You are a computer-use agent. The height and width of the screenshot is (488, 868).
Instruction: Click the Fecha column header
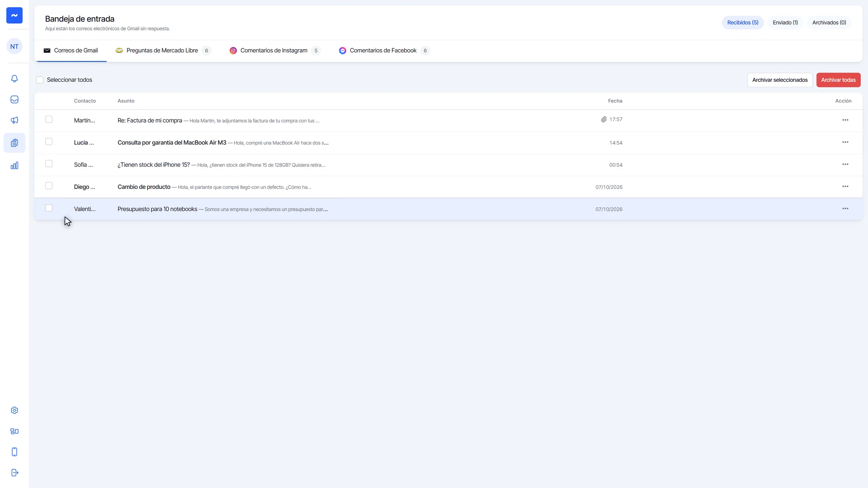pyautogui.click(x=615, y=101)
